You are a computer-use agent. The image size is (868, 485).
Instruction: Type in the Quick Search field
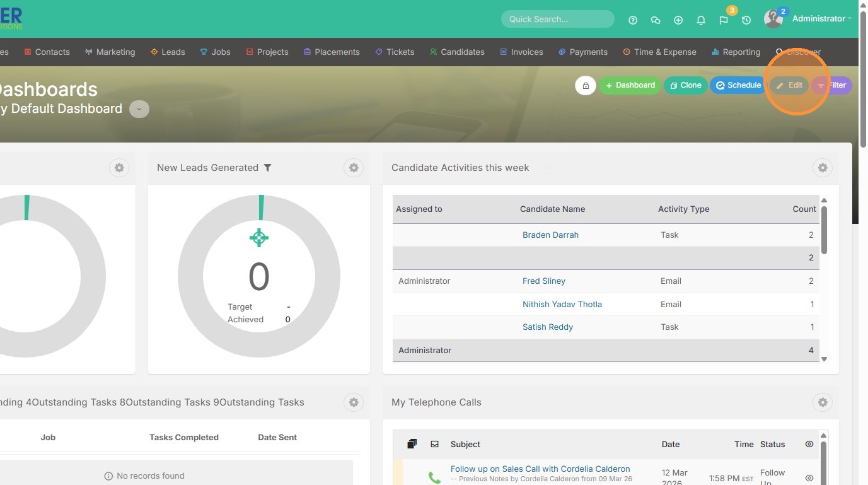pyautogui.click(x=557, y=19)
